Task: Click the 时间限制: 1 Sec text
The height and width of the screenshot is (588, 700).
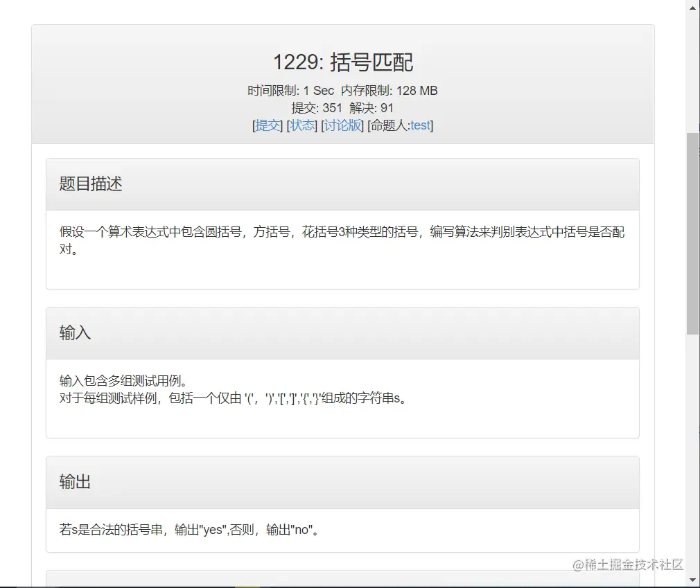Action: coord(291,91)
